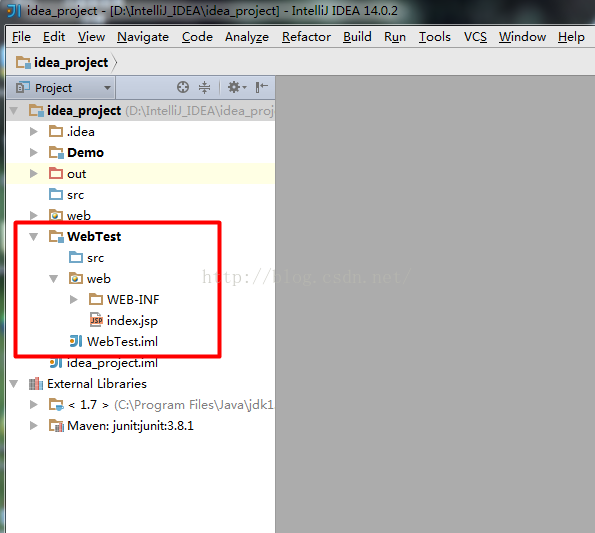The image size is (595, 533).
Task: Click the Maven junit library icon
Action: [x=56, y=426]
